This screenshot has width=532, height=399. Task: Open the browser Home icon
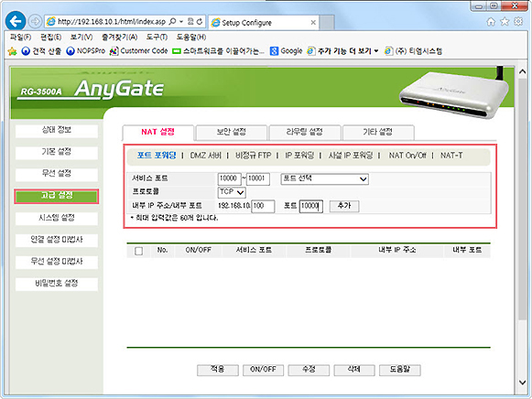pos(491,22)
